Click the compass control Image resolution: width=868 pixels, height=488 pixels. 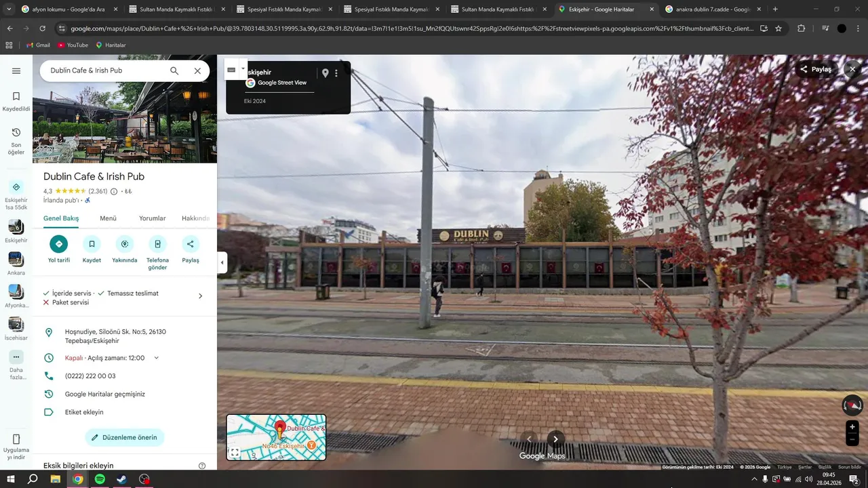[x=852, y=405]
